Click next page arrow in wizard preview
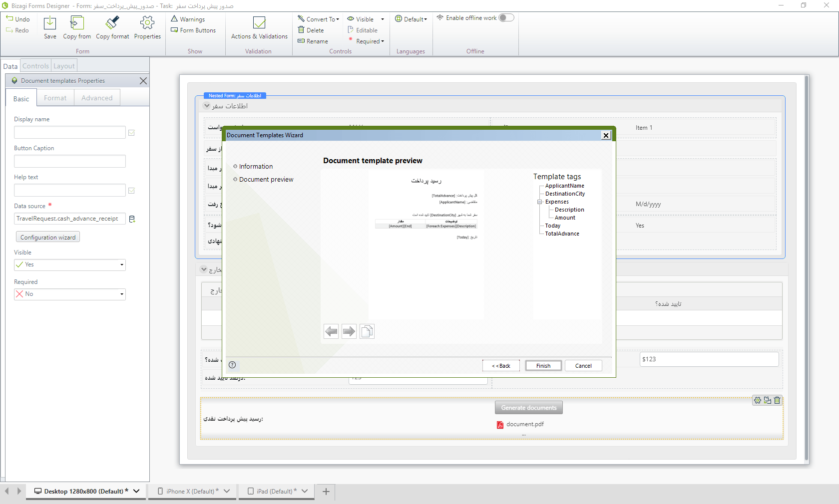 click(349, 331)
